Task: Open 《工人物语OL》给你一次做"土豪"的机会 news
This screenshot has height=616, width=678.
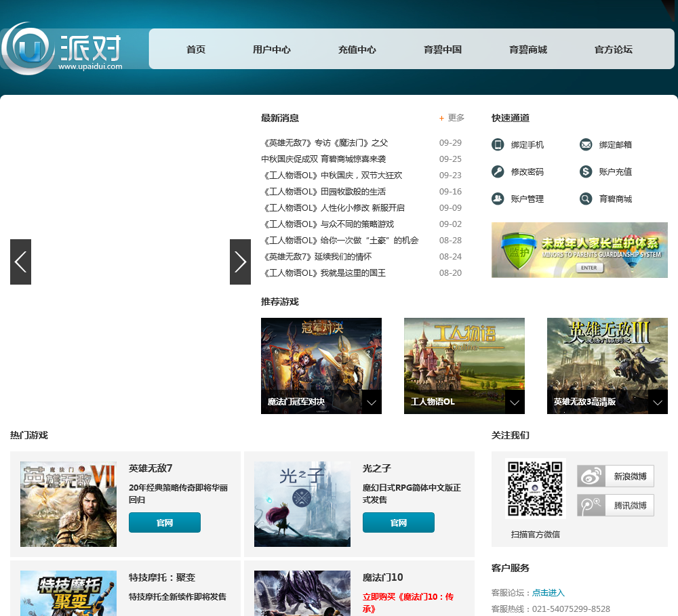Action: pyautogui.click(x=340, y=241)
